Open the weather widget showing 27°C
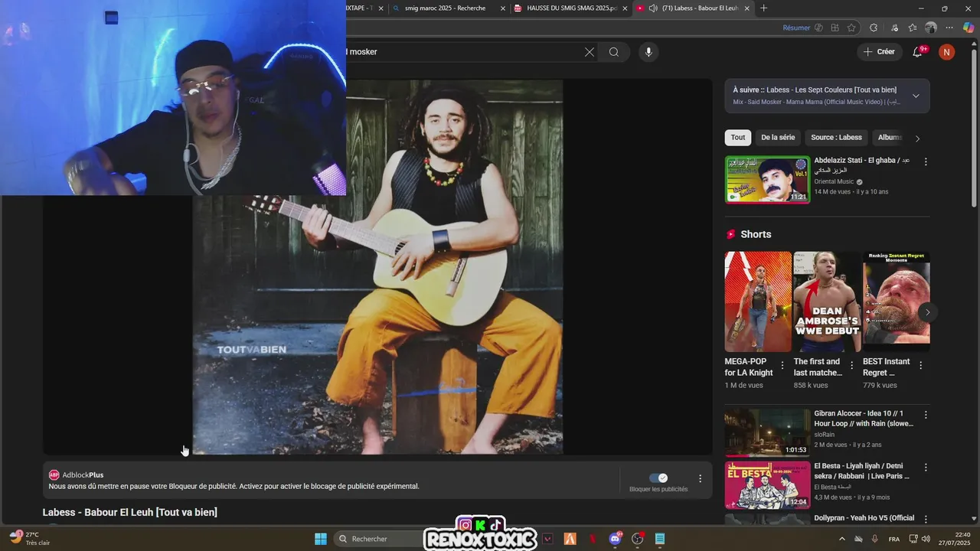The height and width of the screenshot is (551, 980). point(31,539)
